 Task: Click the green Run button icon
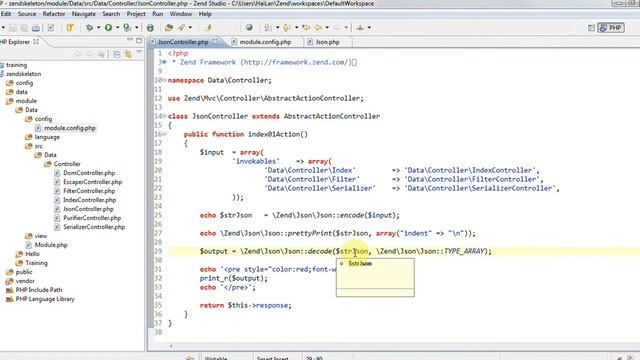coord(108,28)
